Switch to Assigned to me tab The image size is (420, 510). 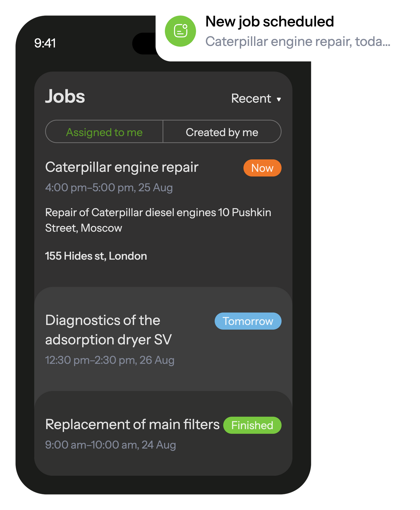(x=104, y=132)
